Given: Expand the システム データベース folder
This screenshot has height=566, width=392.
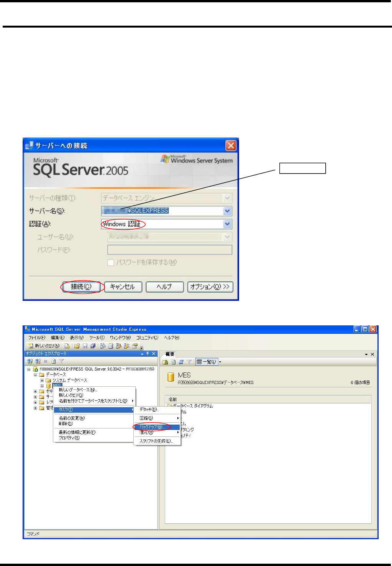Looking at the screenshot, I should point(42,381).
